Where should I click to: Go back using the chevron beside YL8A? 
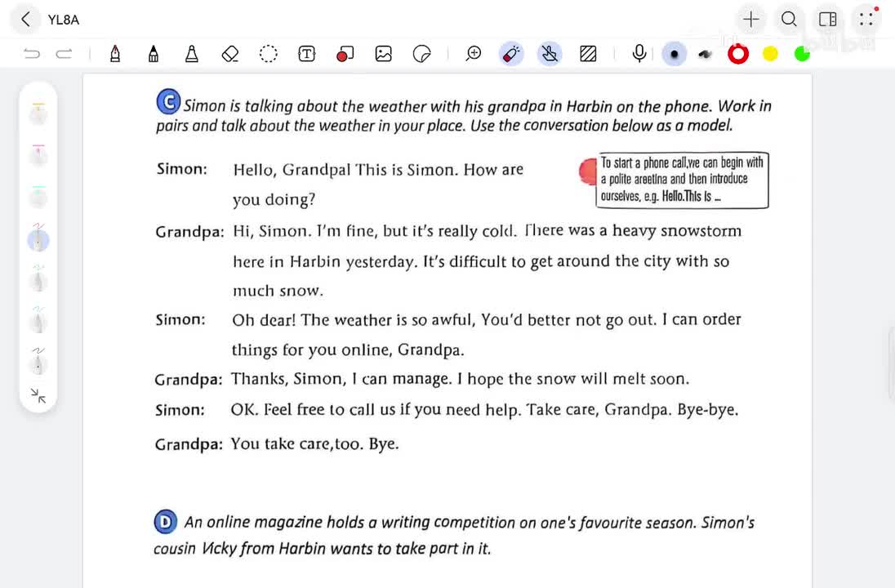pyautogui.click(x=25, y=20)
